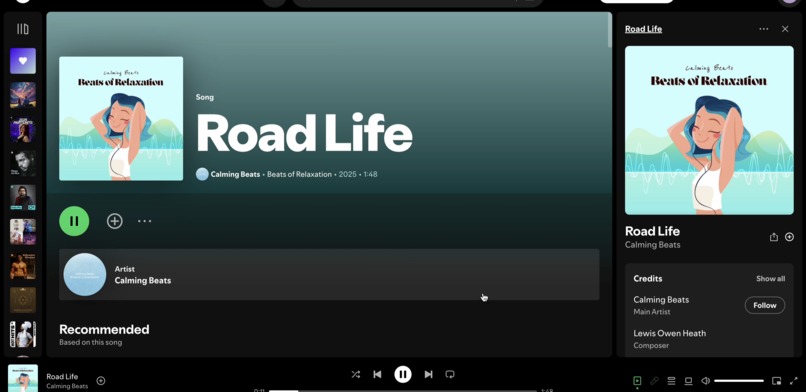
Task: Follow Calming Beats
Action: [764, 305]
